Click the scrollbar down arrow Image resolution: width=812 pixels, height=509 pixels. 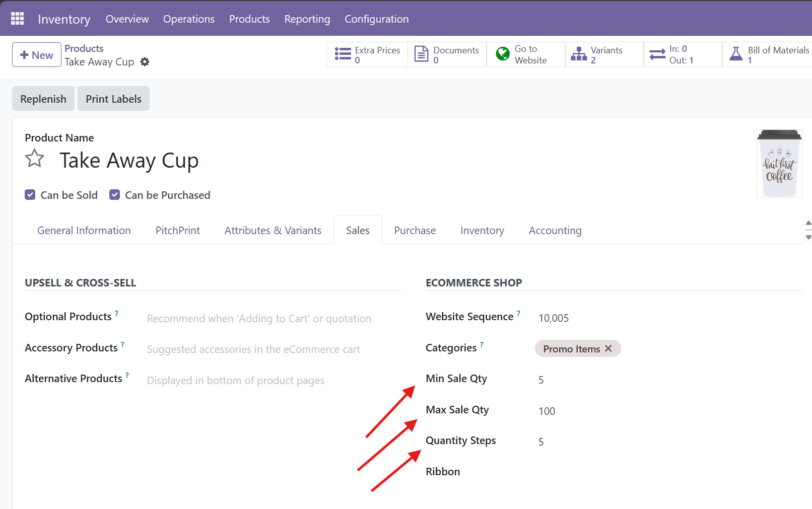pyautogui.click(x=808, y=237)
